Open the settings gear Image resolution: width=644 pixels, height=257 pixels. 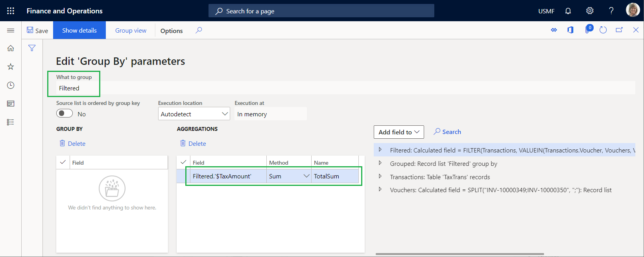590,11
